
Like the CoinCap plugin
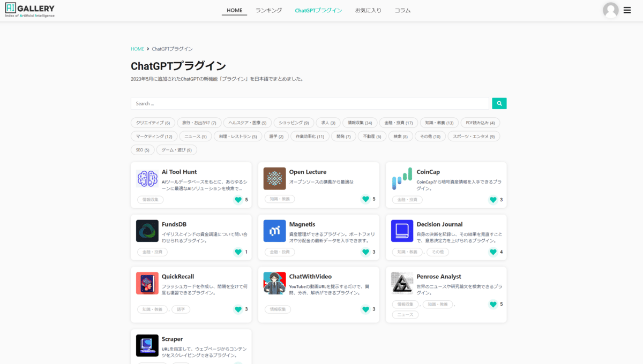tap(494, 200)
